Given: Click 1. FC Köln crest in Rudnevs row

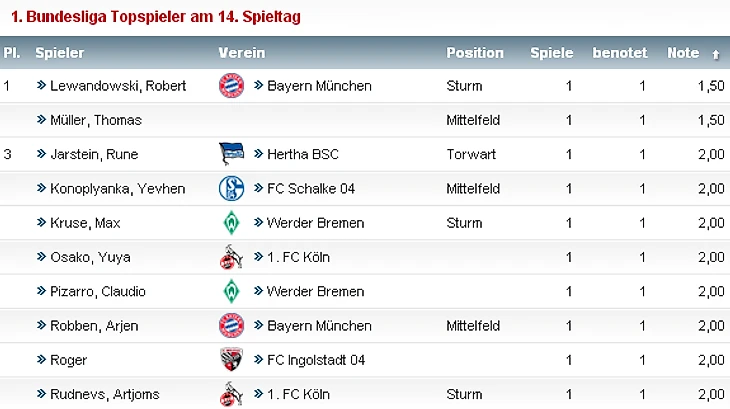Looking at the screenshot, I should pos(231,394).
